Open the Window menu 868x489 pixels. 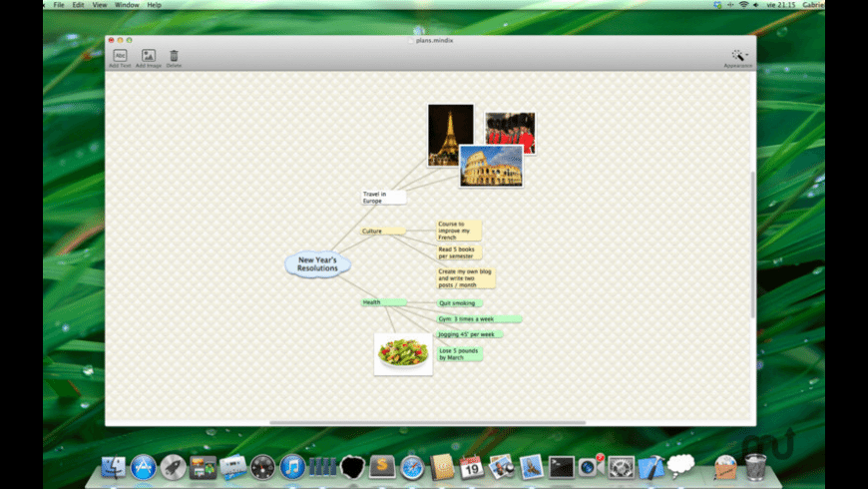coord(127,5)
